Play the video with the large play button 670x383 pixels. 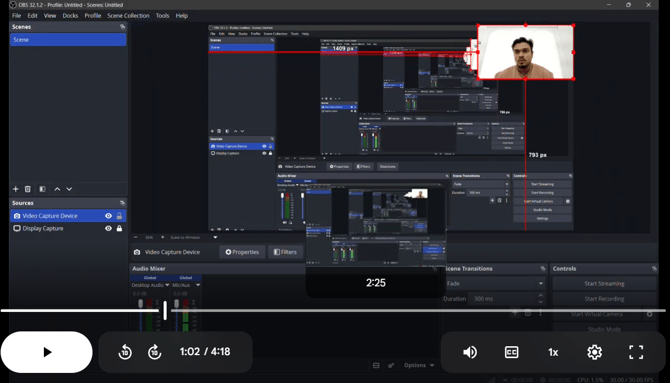(x=47, y=352)
